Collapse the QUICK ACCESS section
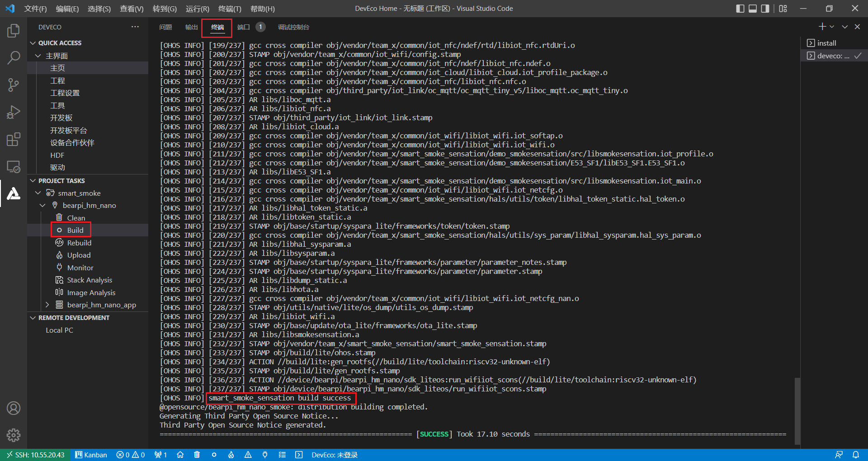Screen dimensions: 868x461 click(x=33, y=43)
